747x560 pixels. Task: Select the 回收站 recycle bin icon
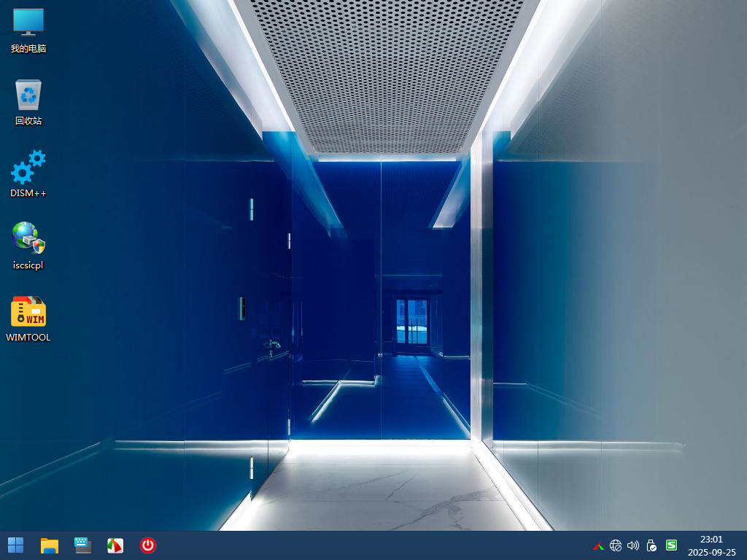point(28,102)
